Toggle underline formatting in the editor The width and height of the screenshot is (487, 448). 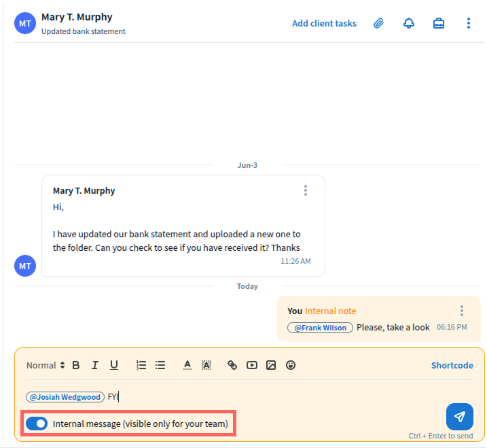[x=114, y=365]
